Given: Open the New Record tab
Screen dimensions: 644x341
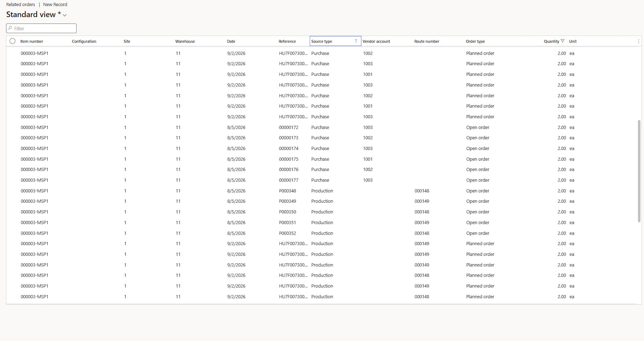Looking at the screenshot, I should pos(55,5).
